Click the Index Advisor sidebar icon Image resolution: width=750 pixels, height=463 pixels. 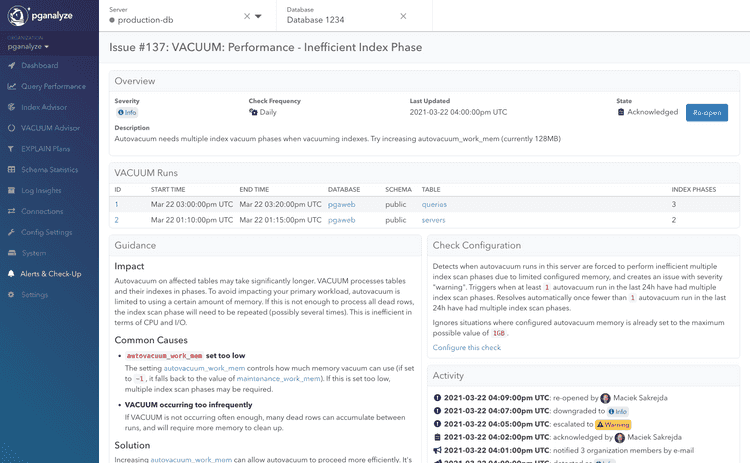point(11,107)
